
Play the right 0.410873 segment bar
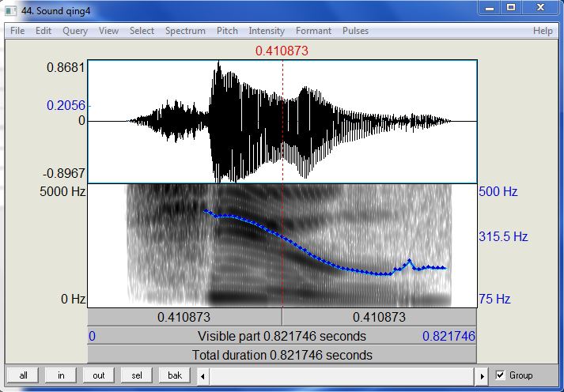(380, 317)
